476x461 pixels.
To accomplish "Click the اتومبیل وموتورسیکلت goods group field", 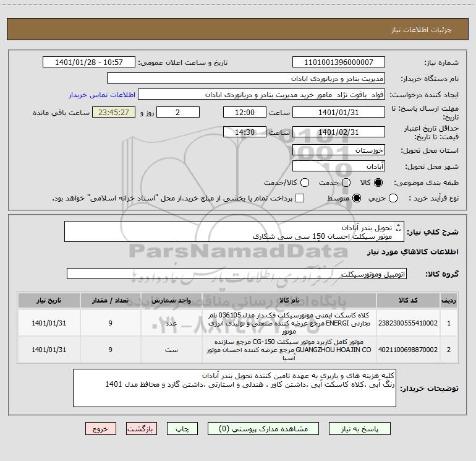I will point(237,274).
